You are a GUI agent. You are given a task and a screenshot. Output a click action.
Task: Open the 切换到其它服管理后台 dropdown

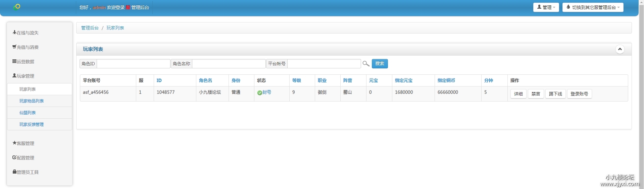coord(593,7)
